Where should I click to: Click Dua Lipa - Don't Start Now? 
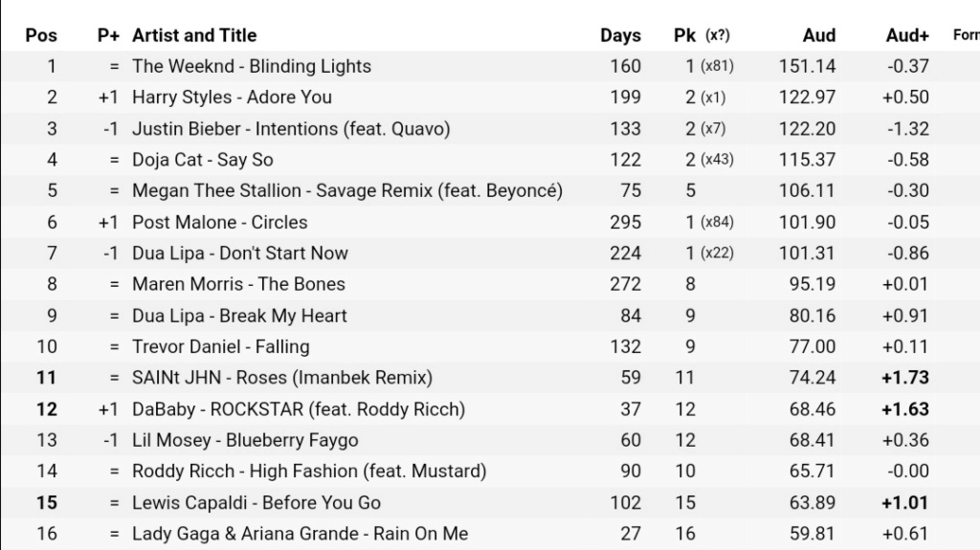coord(240,253)
